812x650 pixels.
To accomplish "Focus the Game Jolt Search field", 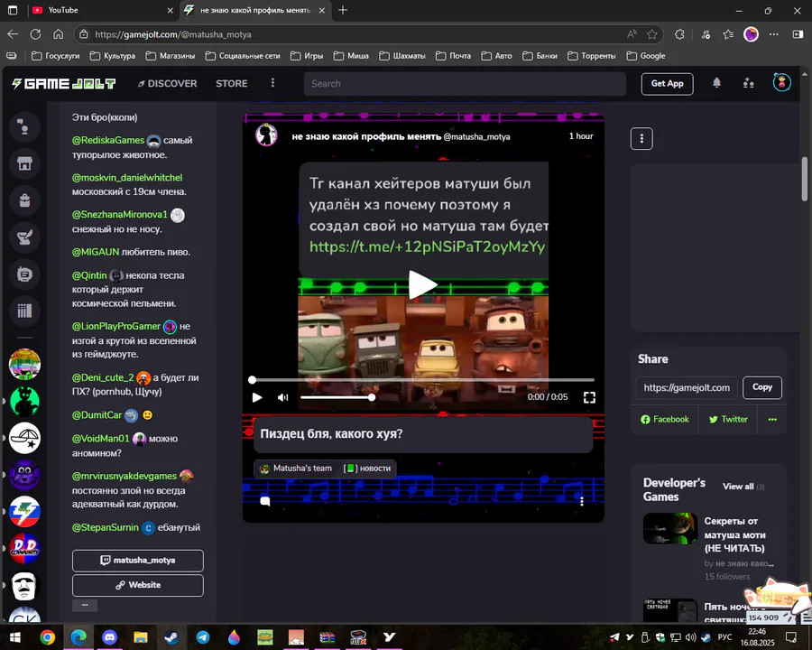I will tap(465, 83).
